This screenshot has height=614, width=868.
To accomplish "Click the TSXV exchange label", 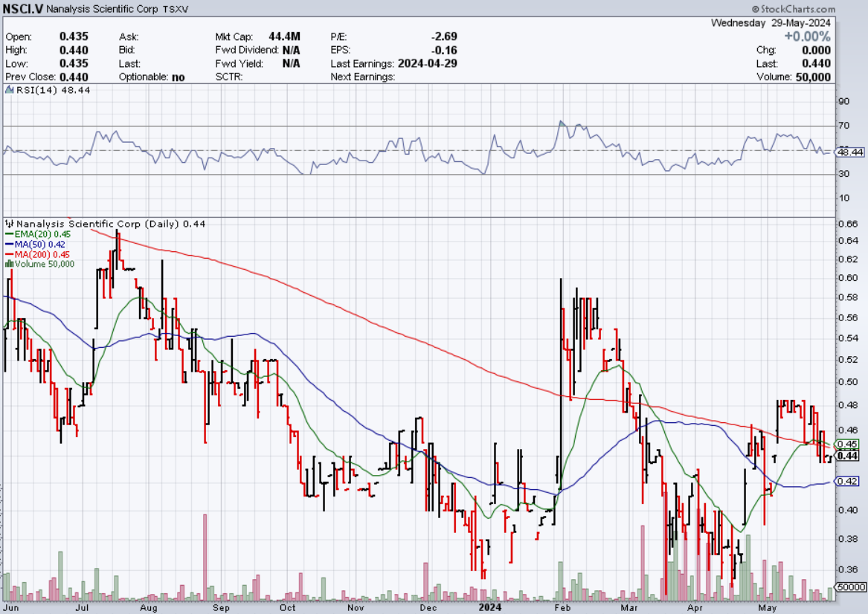I will 176,10.
